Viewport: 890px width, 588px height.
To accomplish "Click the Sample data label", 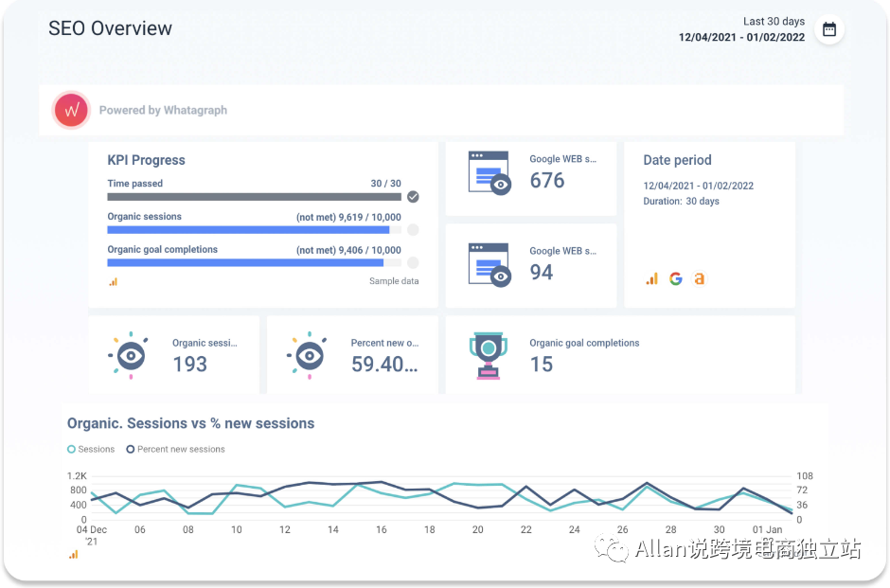I will (394, 281).
